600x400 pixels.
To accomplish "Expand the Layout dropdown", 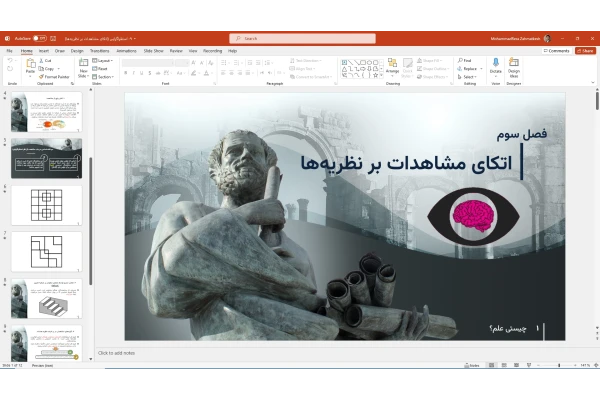I will (x=104, y=60).
